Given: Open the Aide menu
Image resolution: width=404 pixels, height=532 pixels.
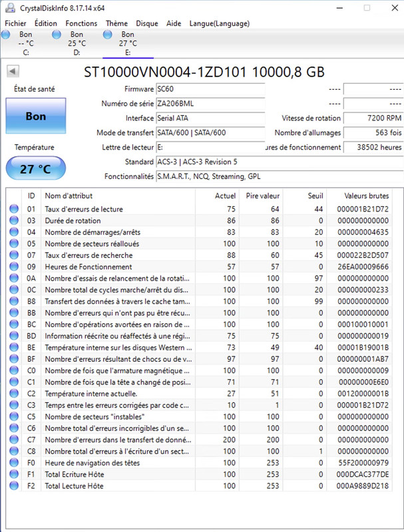Looking at the screenshot, I should point(174,23).
